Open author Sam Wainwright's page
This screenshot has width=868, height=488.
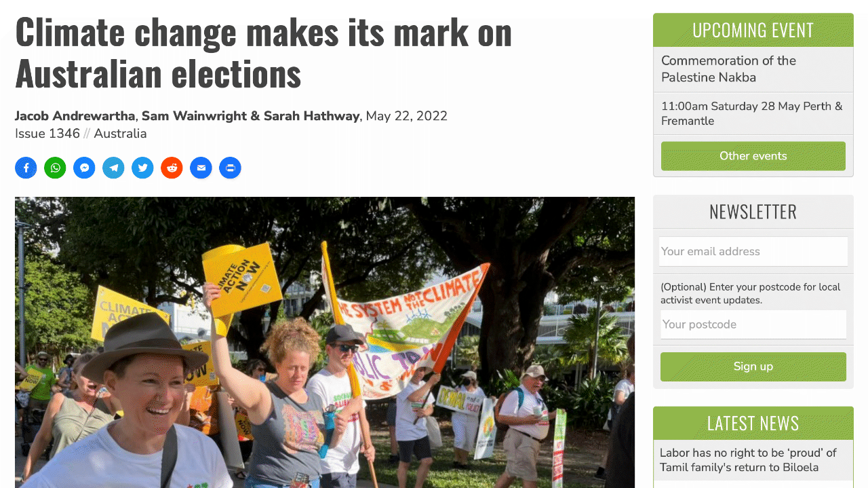(x=195, y=116)
